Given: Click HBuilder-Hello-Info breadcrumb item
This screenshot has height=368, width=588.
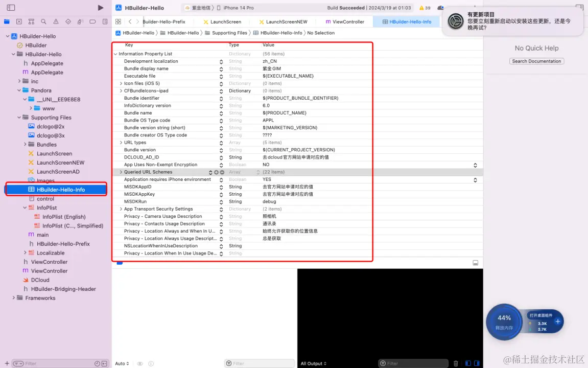Looking at the screenshot, I should coord(278,33).
